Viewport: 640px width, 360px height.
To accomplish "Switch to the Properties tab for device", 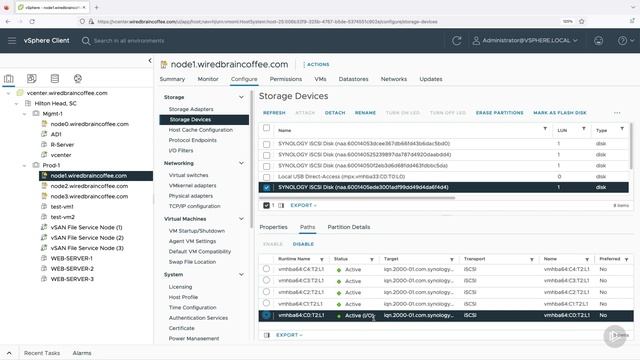I will tap(273, 227).
